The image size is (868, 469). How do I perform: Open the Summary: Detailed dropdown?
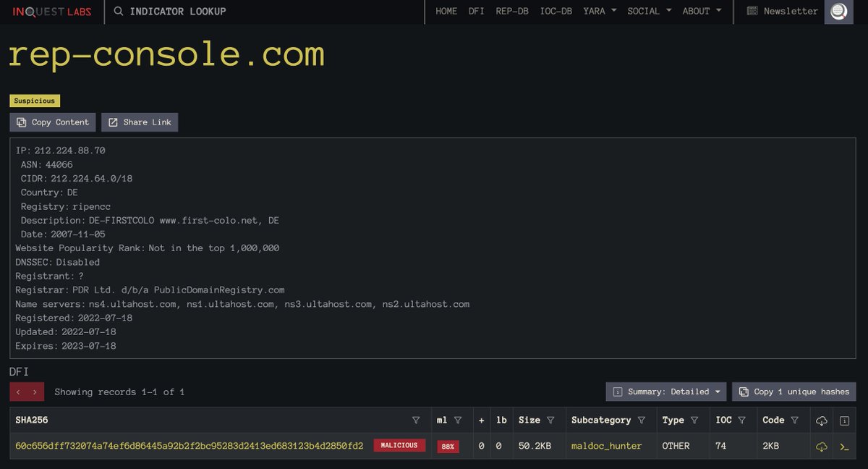point(666,392)
